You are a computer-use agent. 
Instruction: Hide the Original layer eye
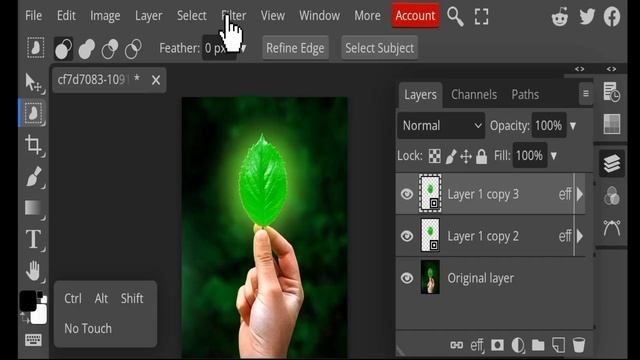click(x=407, y=278)
